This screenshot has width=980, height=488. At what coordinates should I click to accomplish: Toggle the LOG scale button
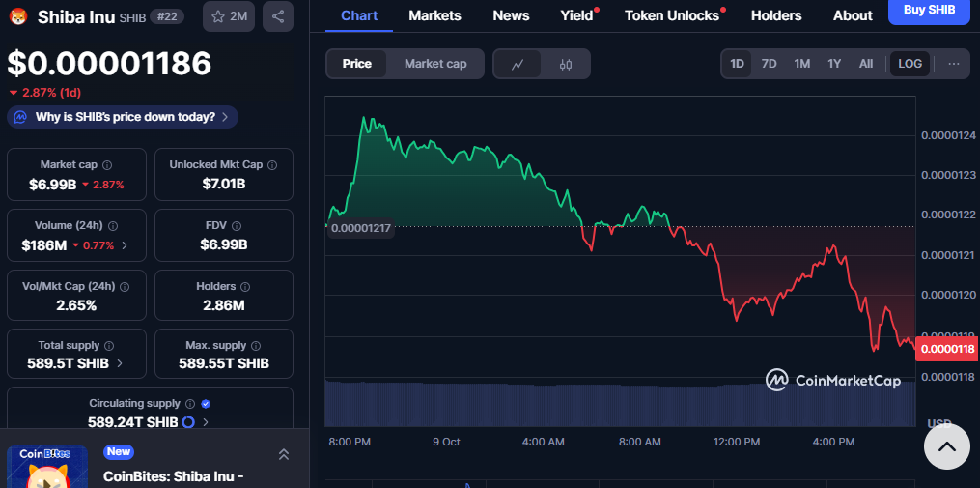coord(910,64)
